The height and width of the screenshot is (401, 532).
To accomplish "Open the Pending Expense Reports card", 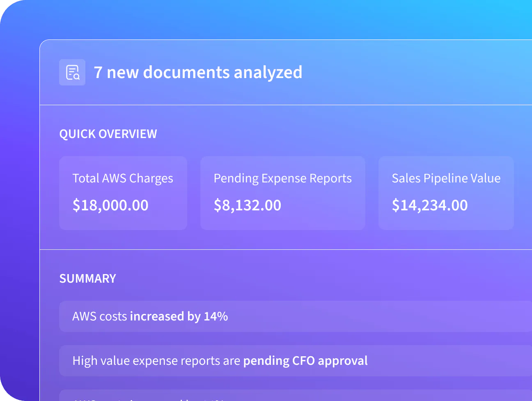I will click(283, 193).
